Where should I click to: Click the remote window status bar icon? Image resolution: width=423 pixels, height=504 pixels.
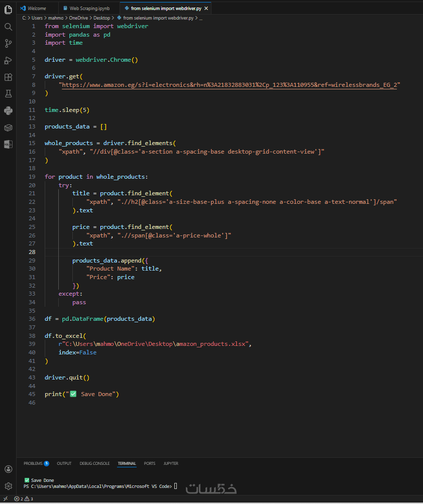pyautogui.click(x=6, y=499)
